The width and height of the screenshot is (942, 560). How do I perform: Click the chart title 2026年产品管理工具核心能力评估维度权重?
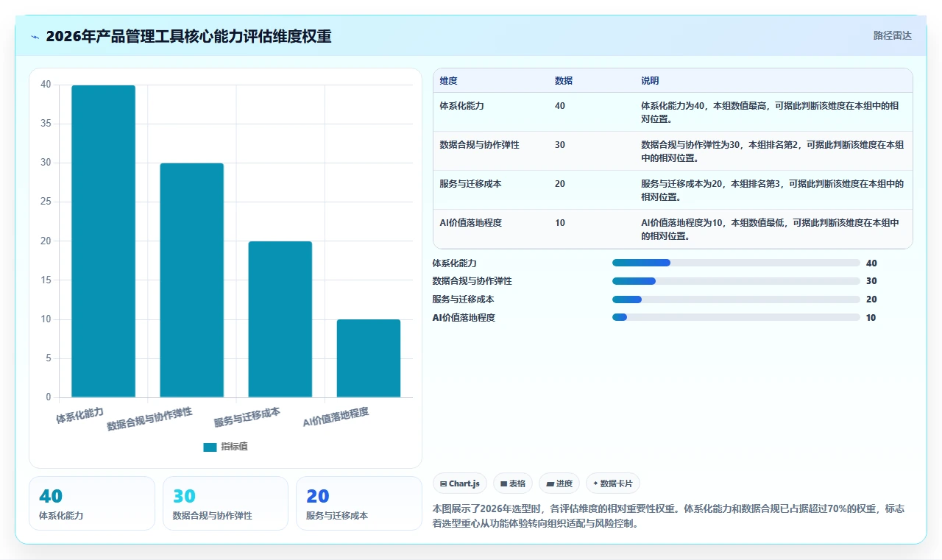pos(188,36)
